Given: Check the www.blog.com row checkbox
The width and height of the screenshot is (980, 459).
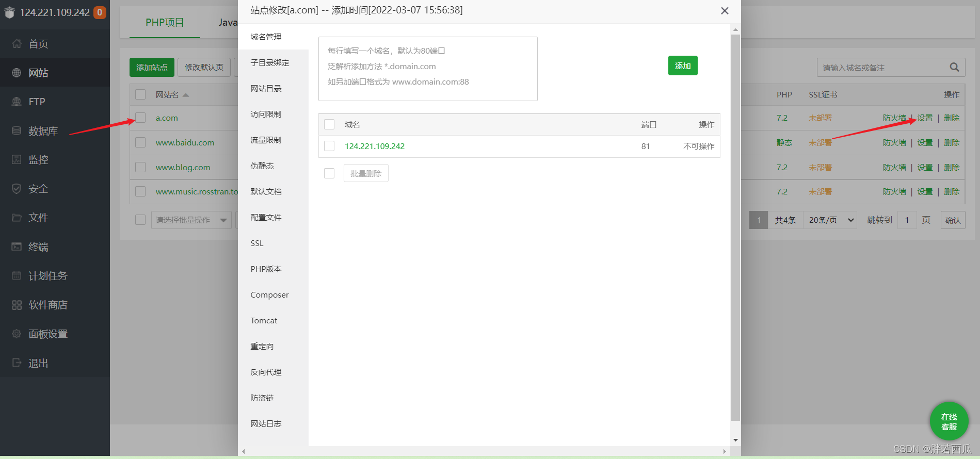Looking at the screenshot, I should [x=140, y=167].
